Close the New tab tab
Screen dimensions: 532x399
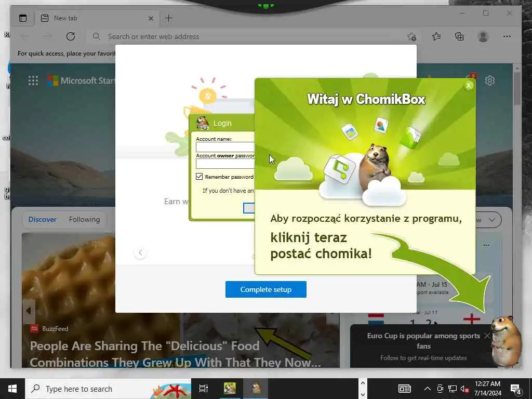pyautogui.click(x=151, y=18)
